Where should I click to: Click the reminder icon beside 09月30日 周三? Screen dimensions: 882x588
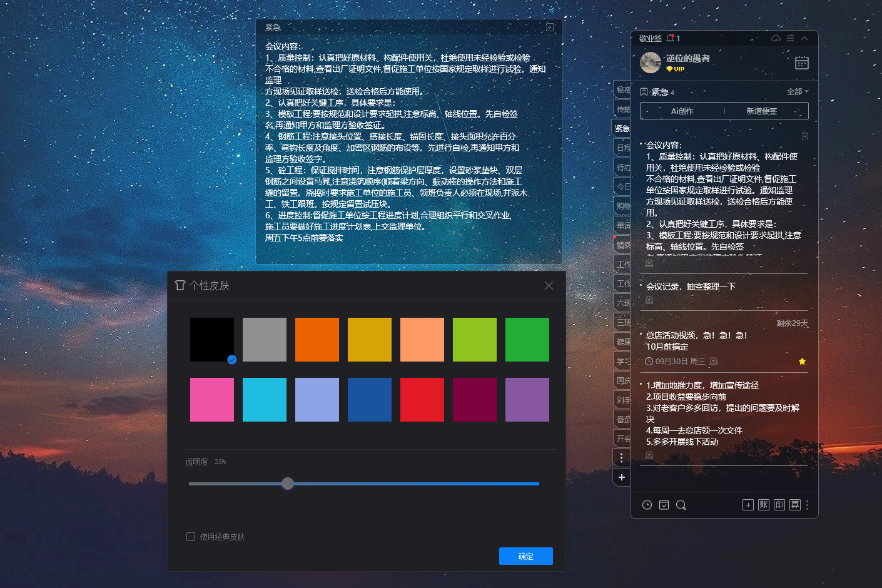coord(714,361)
